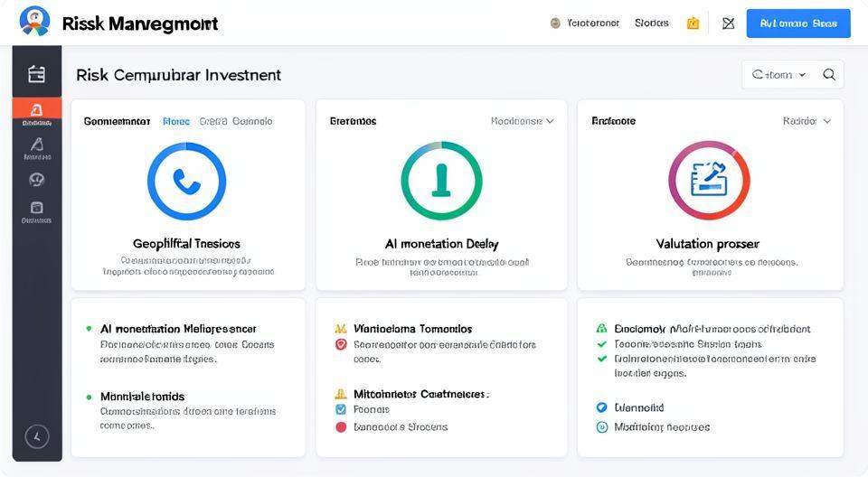Click the green AI monetization Delay ring icon
The width and height of the screenshot is (868, 477).
click(x=441, y=181)
